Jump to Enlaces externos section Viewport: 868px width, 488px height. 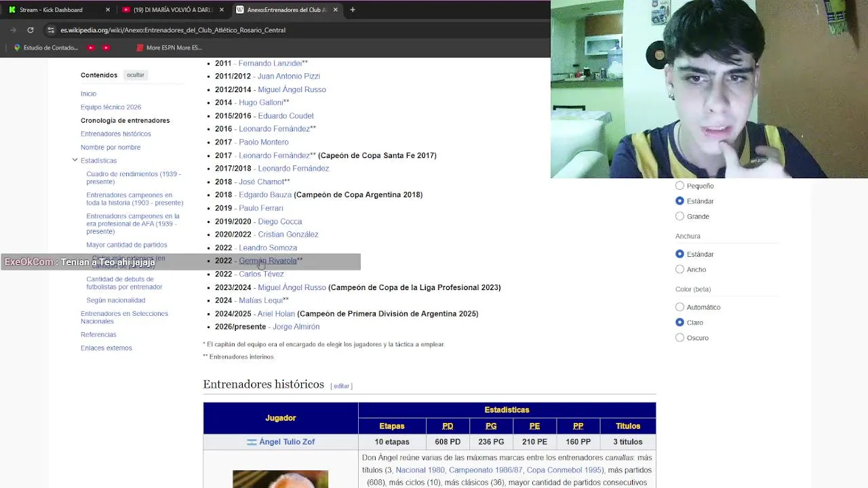[106, 348]
